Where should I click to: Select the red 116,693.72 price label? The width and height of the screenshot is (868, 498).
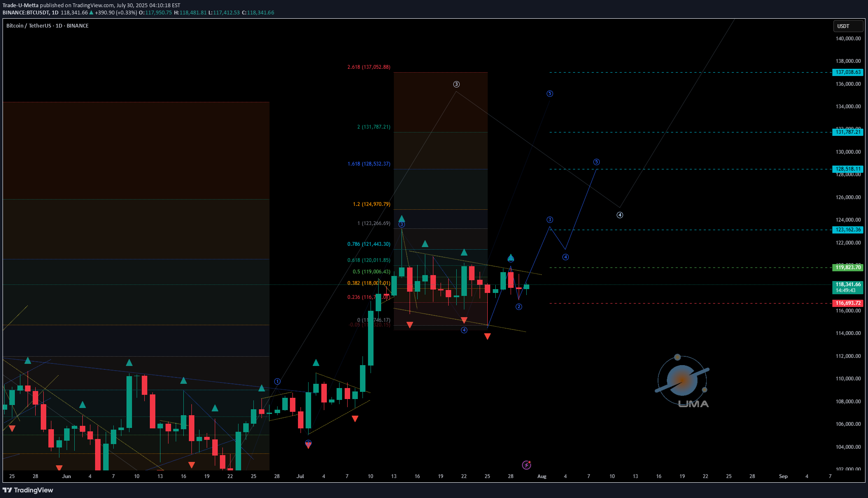[x=848, y=303]
